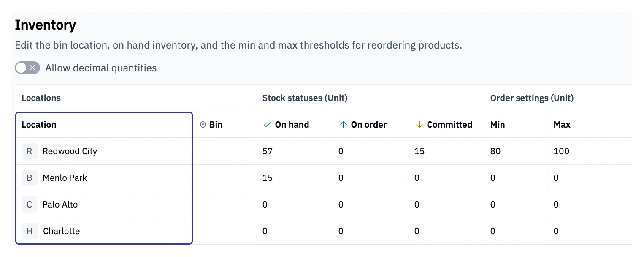The width and height of the screenshot is (644, 257).
Task: Click the Inventory heading
Action: 46,25
